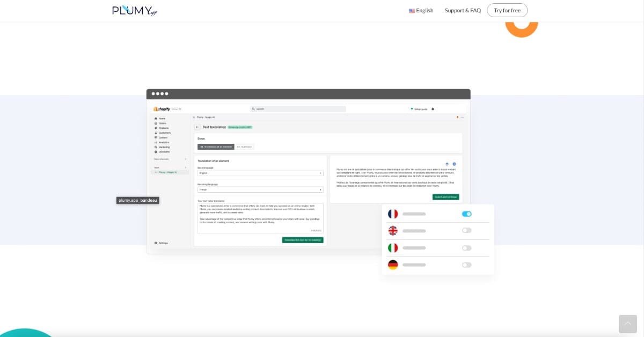Click the Text translation heading

click(214, 127)
